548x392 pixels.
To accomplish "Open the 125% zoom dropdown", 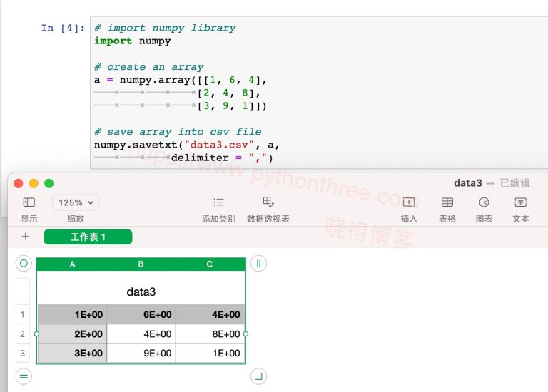I will [x=76, y=202].
